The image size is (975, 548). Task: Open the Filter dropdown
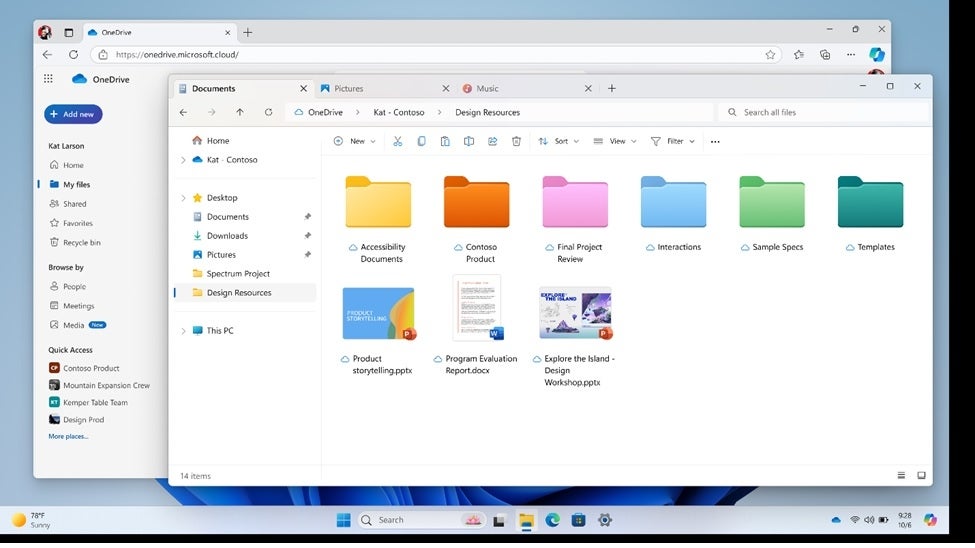click(x=673, y=141)
